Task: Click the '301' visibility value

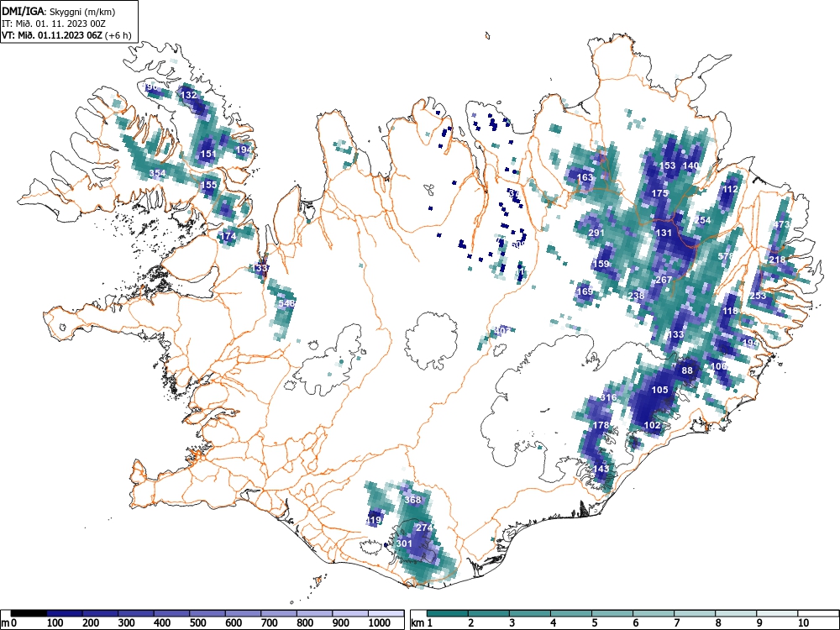Action: tap(405, 543)
